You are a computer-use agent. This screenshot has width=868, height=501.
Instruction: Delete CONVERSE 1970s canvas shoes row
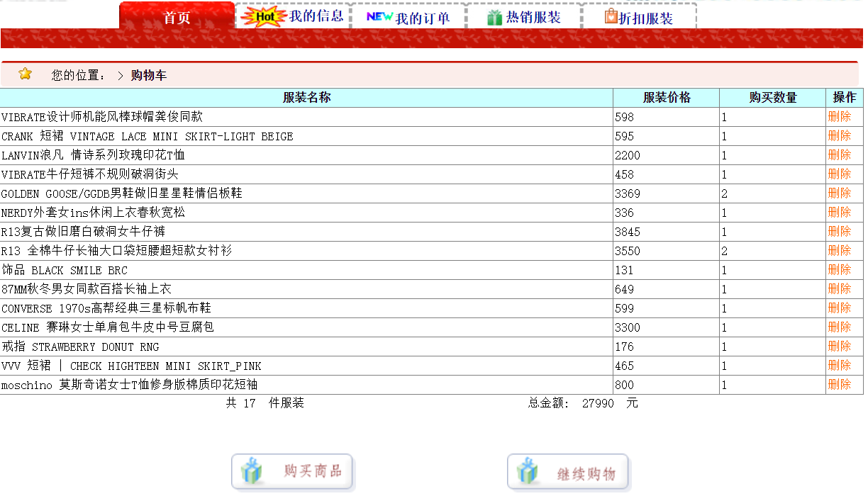[x=840, y=308]
